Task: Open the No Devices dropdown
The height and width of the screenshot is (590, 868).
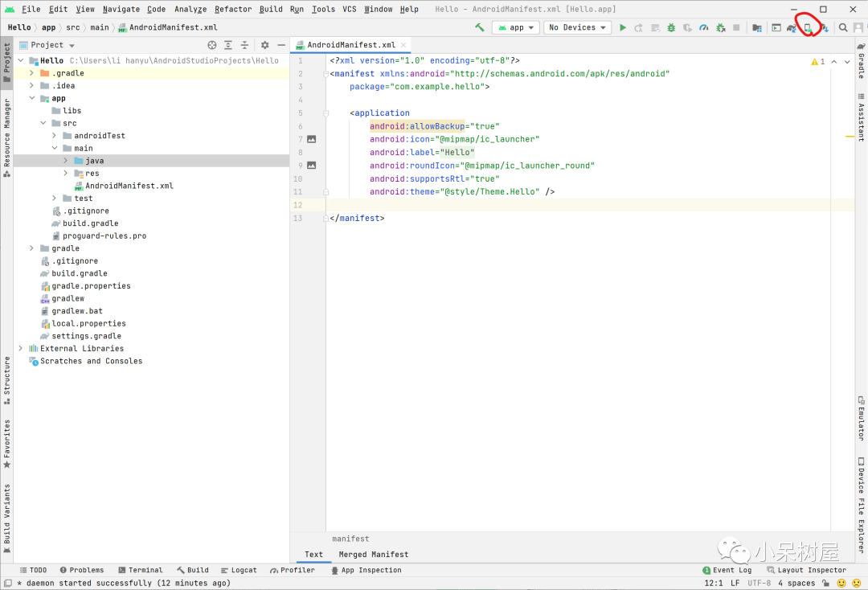Action: coord(577,27)
